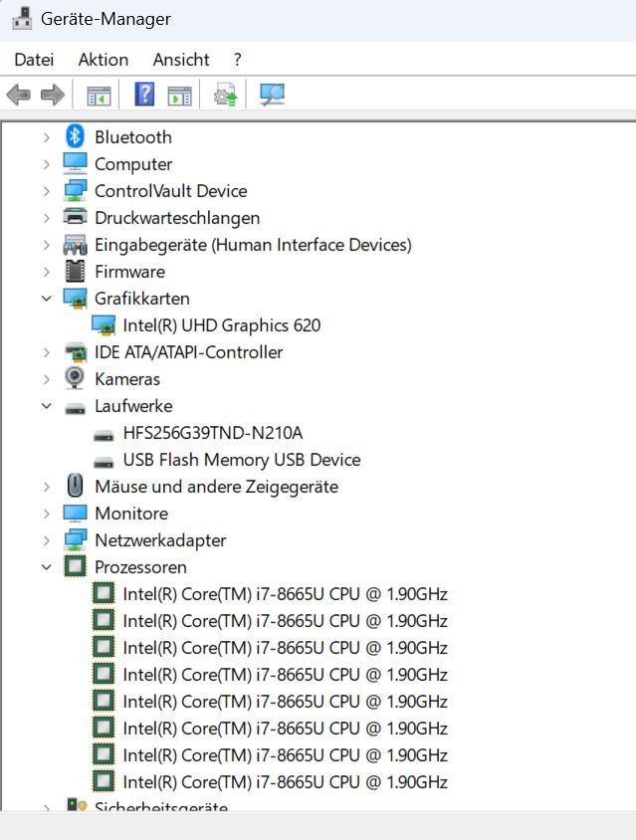Screen dimensions: 636x840
Task: Click the Back arrow in the toolbar
Action: point(18,96)
